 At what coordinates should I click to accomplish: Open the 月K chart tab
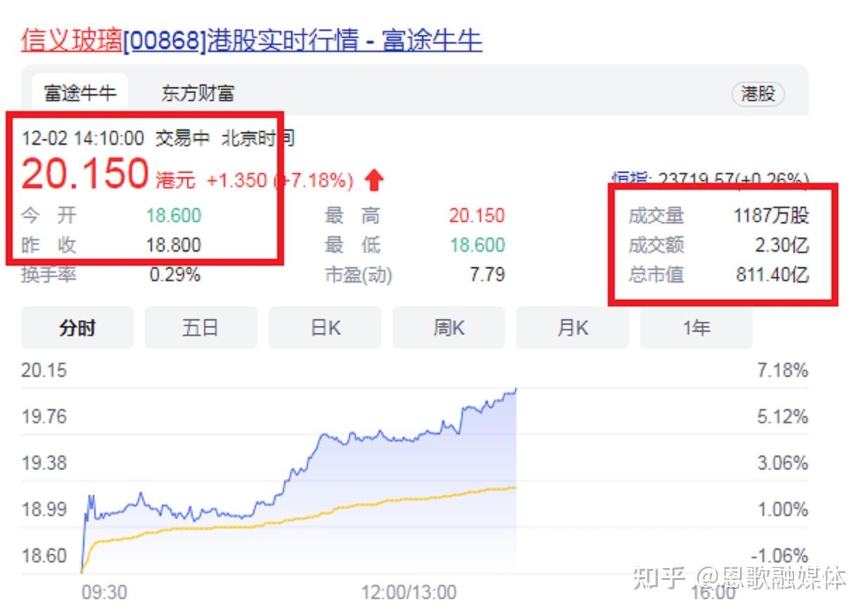573,328
